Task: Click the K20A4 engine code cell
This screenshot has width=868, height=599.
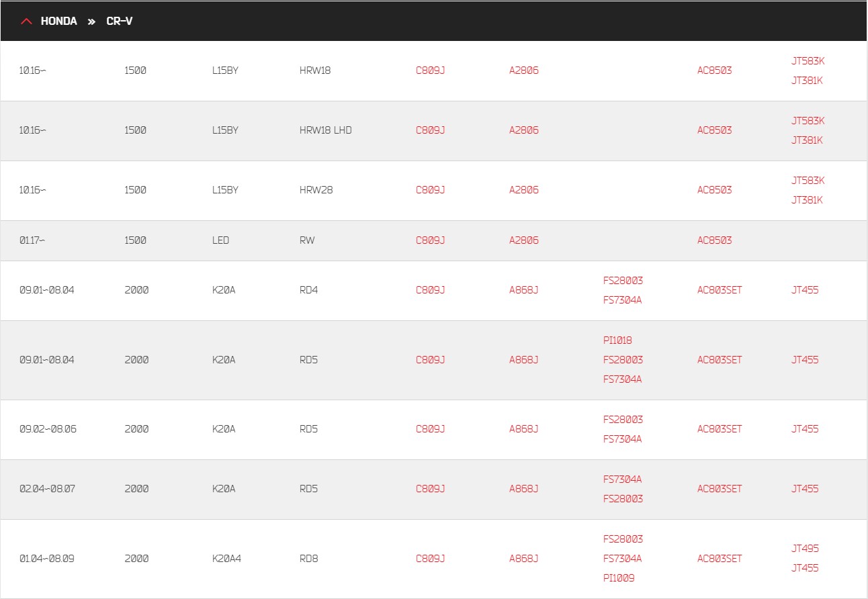Action: [x=226, y=559]
